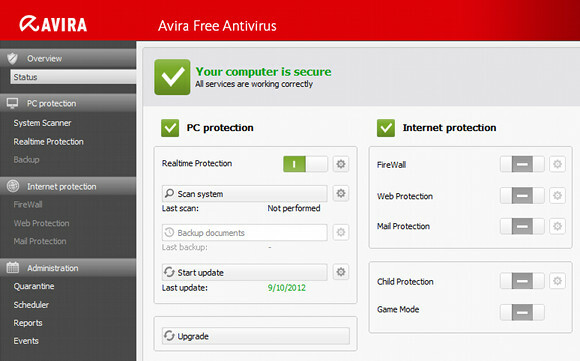Collapse the Administration sidebar section

pos(68,268)
